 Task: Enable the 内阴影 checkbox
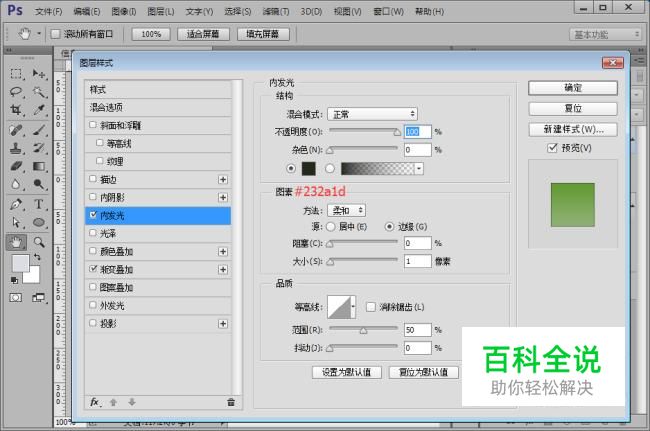[x=93, y=196]
